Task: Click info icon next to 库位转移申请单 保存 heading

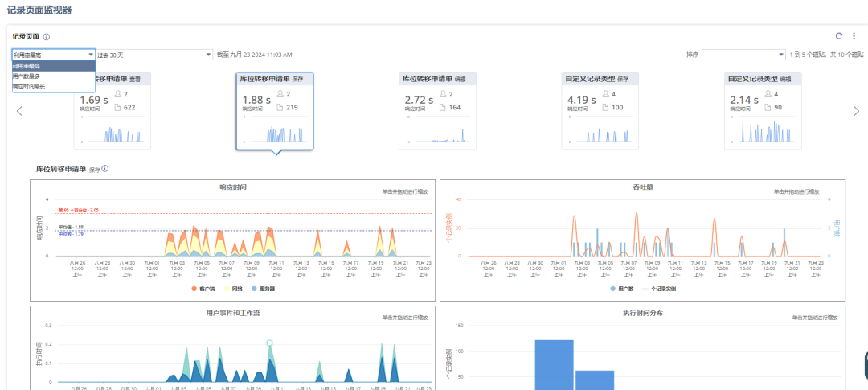Action: (105, 169)
